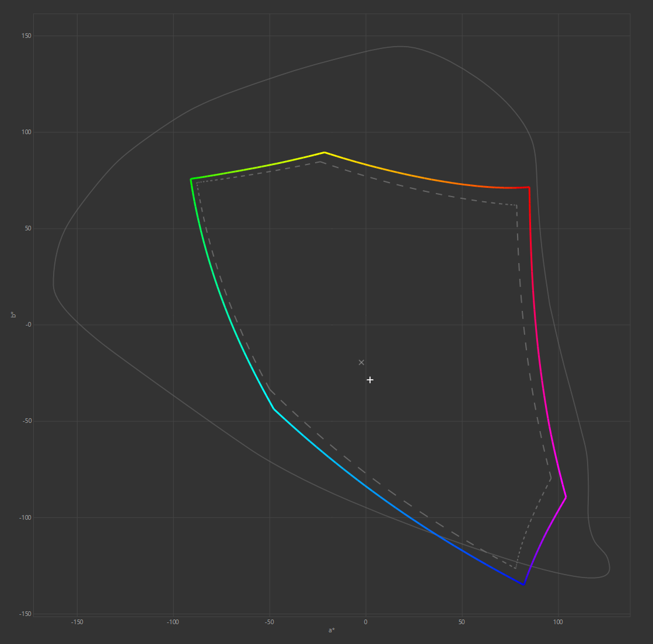Click the 50 tick on b* axis
The image size is (653, 644).
point(28,229)
